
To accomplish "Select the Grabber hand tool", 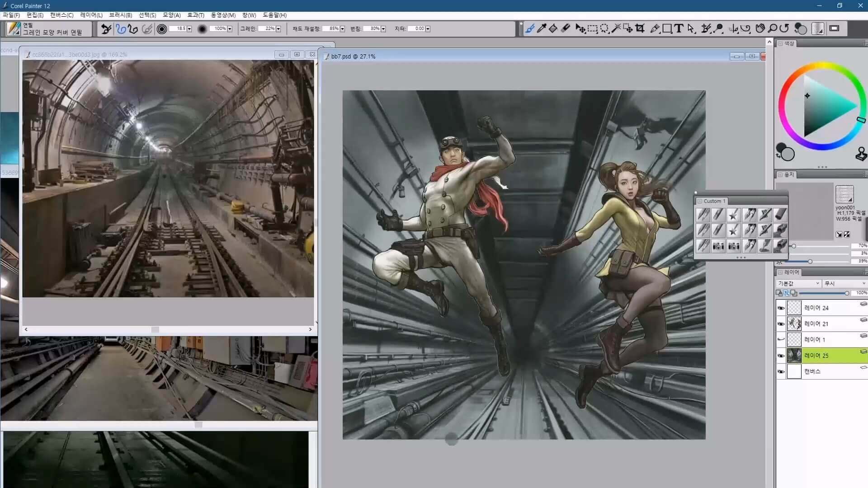I will point(760,28).
